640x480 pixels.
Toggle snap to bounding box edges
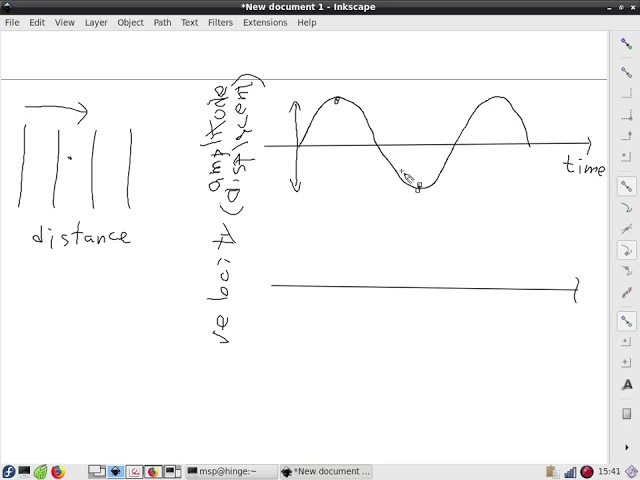tap(626, 94)
